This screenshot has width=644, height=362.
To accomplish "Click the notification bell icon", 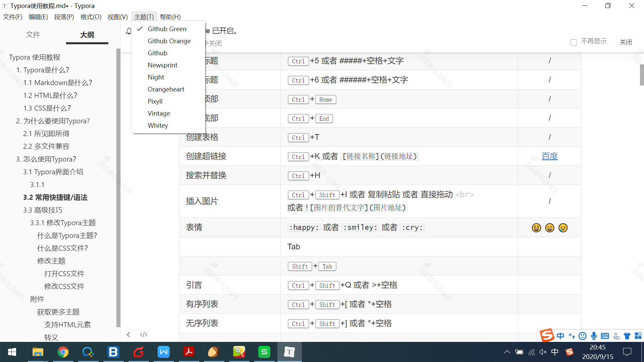I will [128, 31].
